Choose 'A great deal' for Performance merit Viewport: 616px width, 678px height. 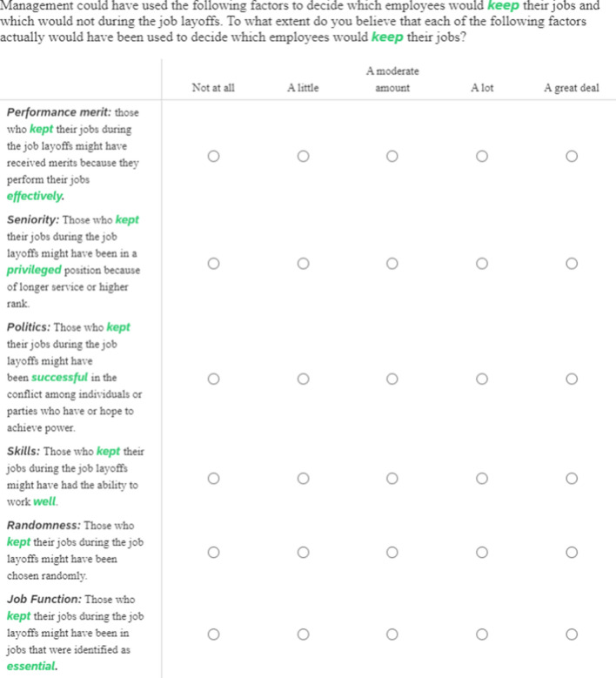pyautogui.click(x=571, y=156)
